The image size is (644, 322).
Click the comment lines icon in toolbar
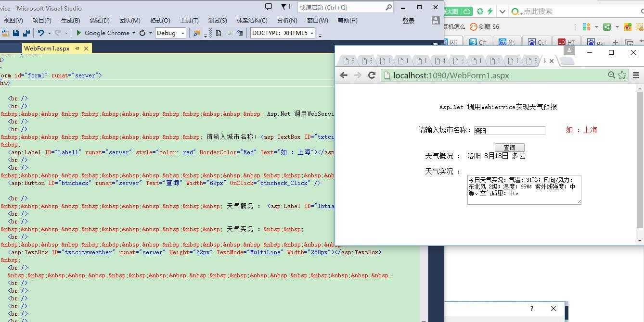pyautogui.click(x=229, y=33)
